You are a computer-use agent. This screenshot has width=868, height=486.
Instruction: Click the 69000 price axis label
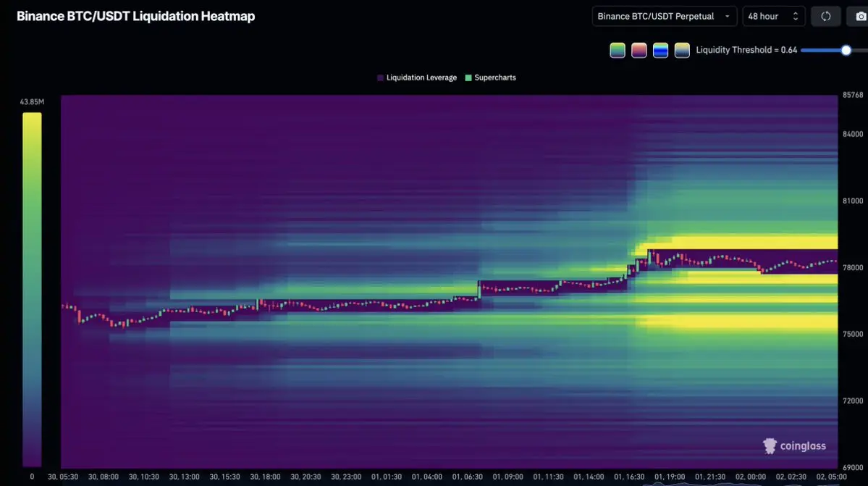[x=853, y=467]
